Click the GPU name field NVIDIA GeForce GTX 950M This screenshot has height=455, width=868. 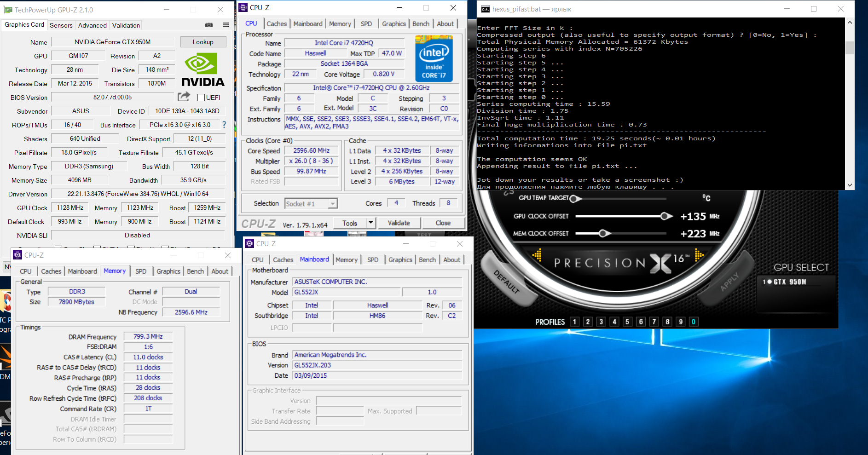click(x=113, y=42)
